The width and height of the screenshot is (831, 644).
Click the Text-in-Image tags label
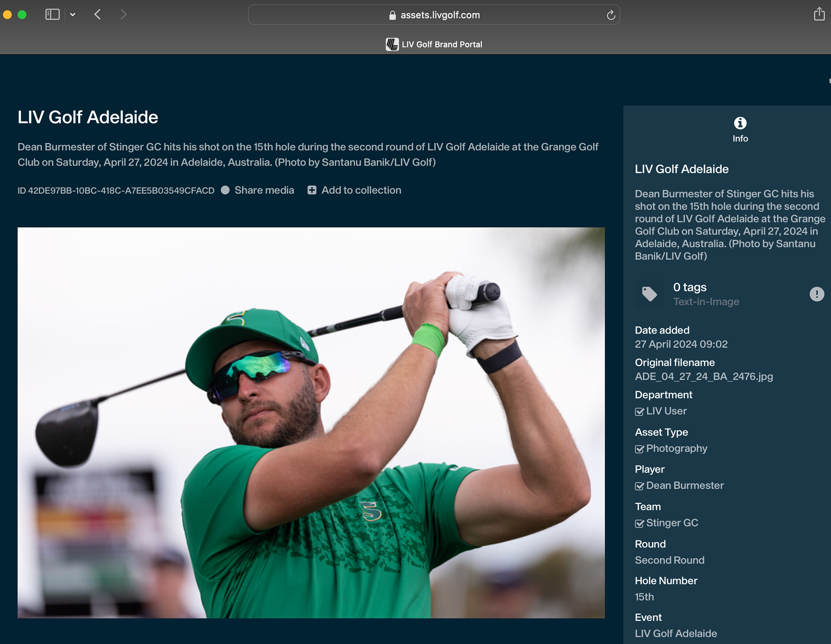coord(706,302)
